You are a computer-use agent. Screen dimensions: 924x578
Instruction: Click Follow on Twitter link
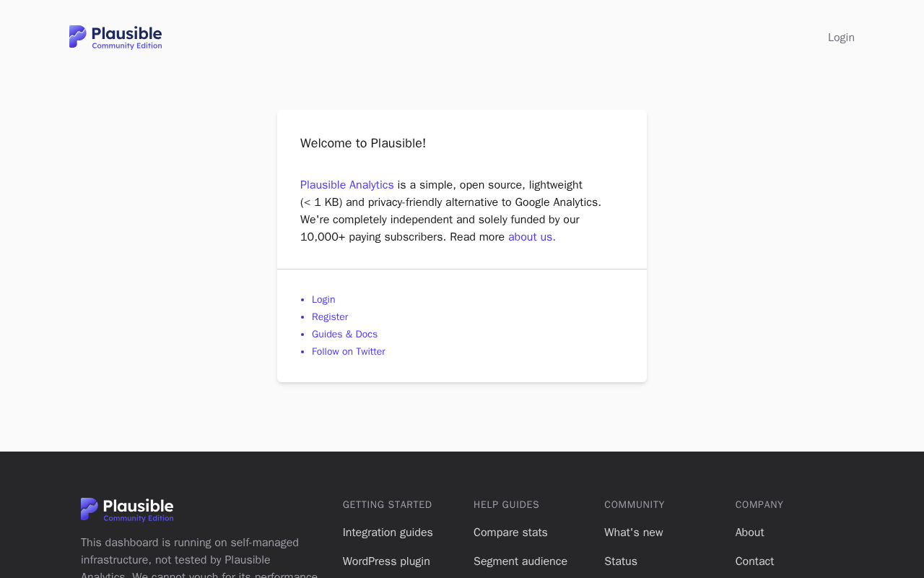coord(349,352)
